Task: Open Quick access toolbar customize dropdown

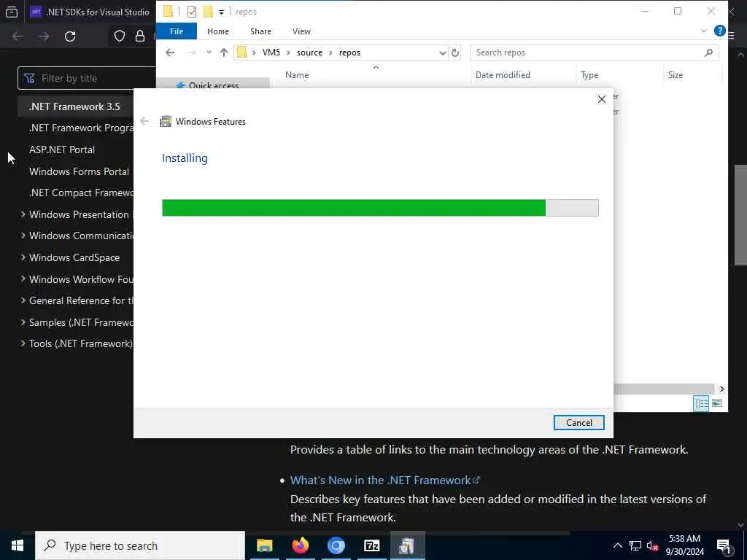Action: coord(221,12)
